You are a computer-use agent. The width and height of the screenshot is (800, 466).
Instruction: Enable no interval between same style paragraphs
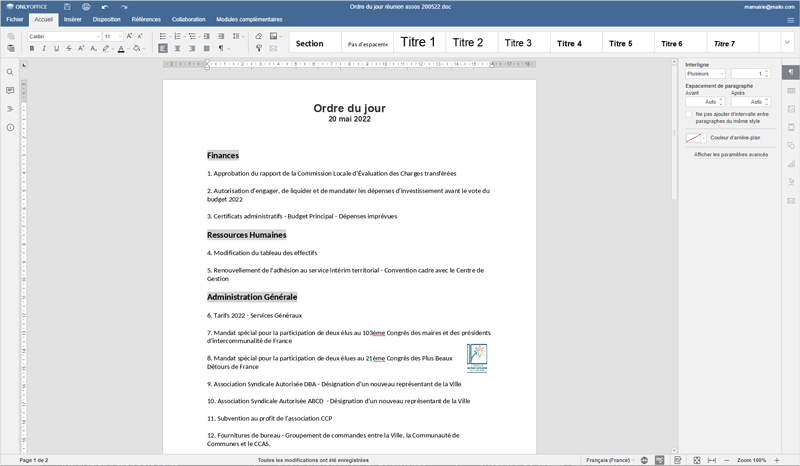pos(689,114)
